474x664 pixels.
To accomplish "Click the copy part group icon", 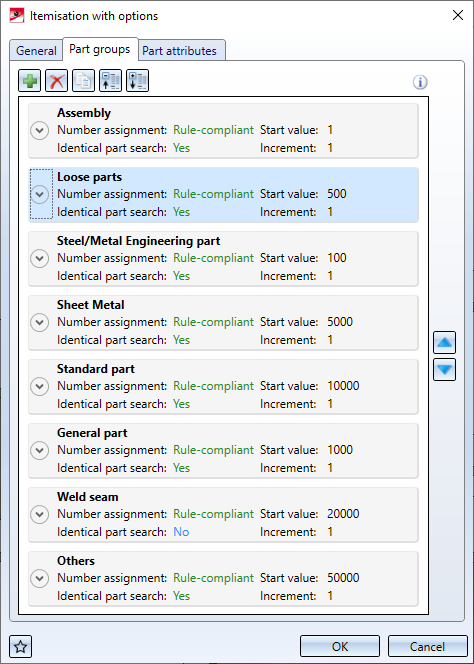I will (83, 80).
